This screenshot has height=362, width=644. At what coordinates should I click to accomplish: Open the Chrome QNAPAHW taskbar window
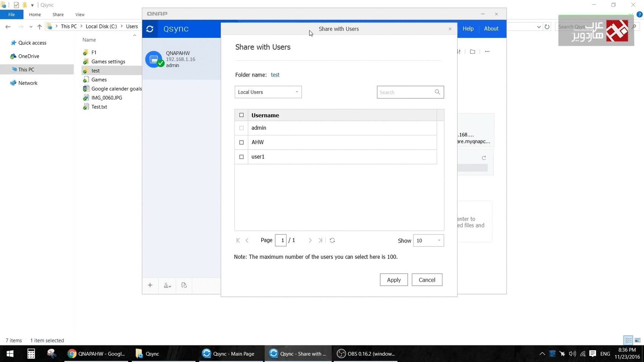[x=97, y=354]
